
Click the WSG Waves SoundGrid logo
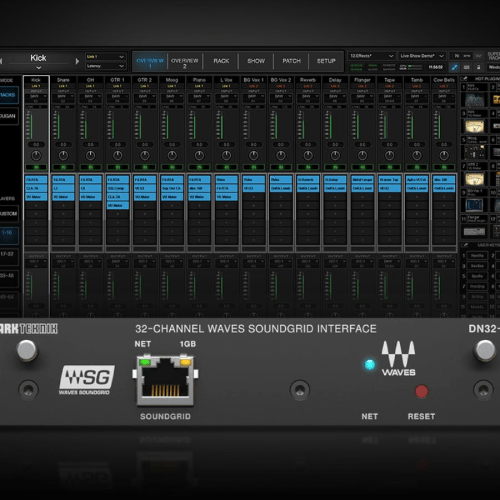(x=86, y=380)
